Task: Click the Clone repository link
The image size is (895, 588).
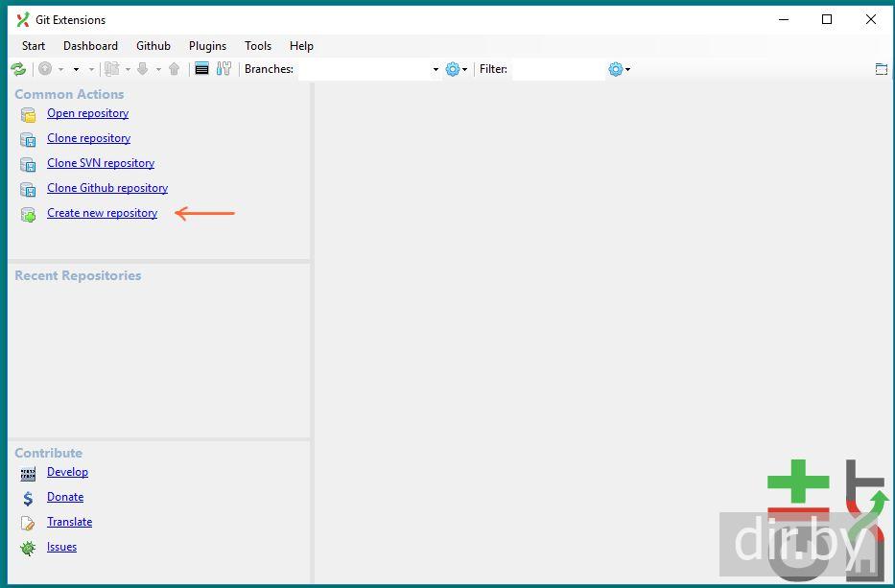Action: (88, 138)
